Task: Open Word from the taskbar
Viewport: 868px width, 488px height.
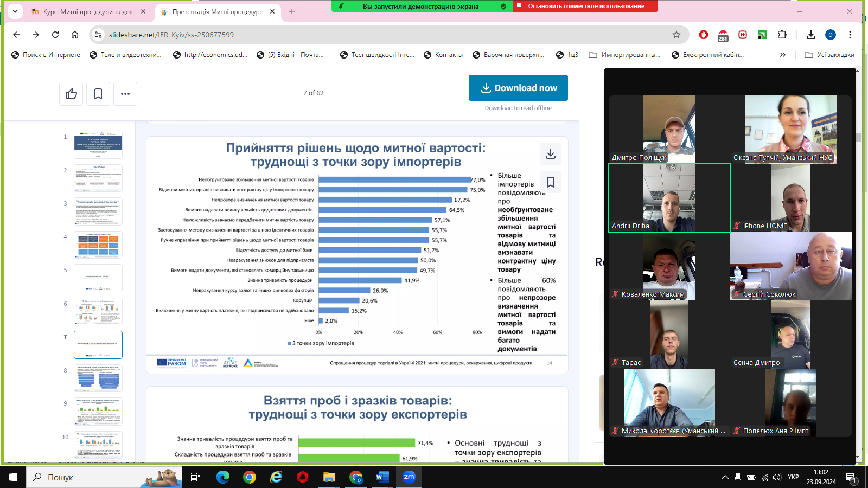Action: 382,477
